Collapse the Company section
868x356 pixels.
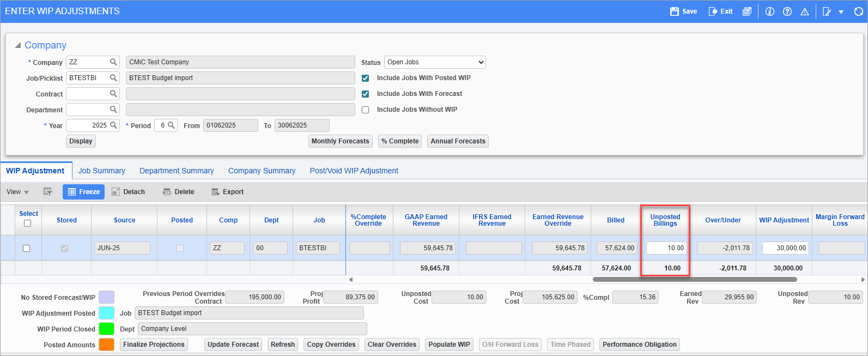point(18,45)
